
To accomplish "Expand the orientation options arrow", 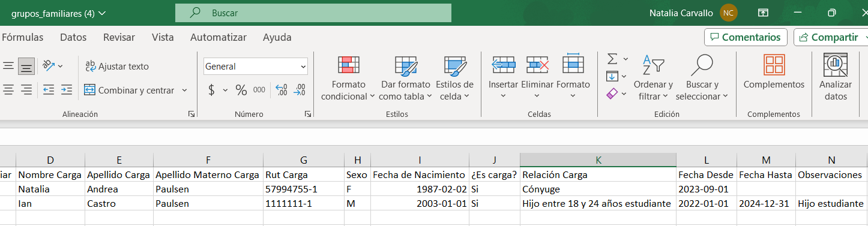I will pos(60,66).
